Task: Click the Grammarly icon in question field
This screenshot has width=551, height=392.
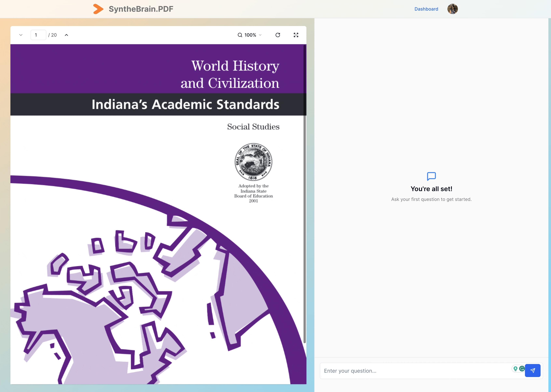Action: (522, 369)
